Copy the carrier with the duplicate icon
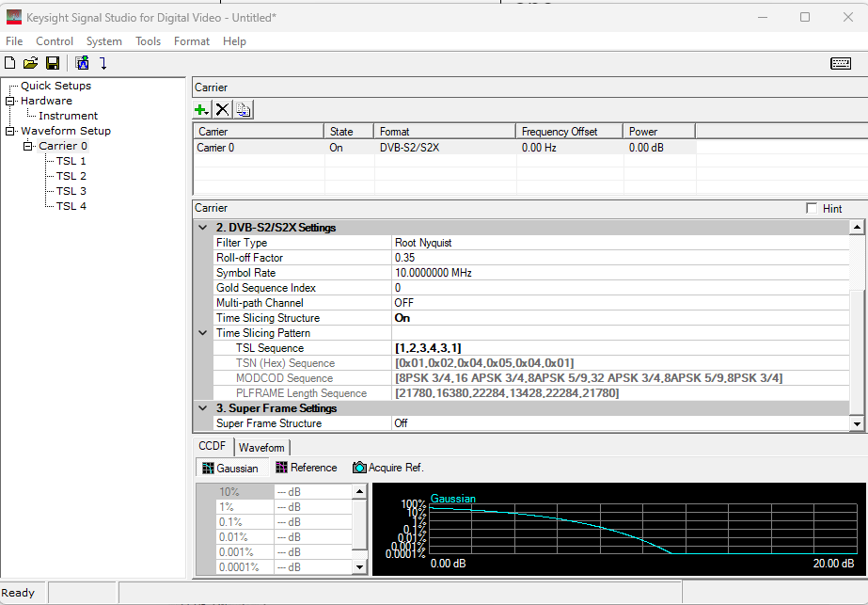The height and width of the screenshot is (605, 868). point(243,110)
